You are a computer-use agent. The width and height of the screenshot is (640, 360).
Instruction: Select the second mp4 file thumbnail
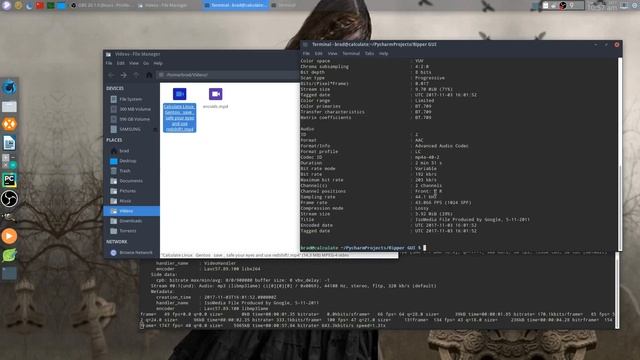(216, 94)
